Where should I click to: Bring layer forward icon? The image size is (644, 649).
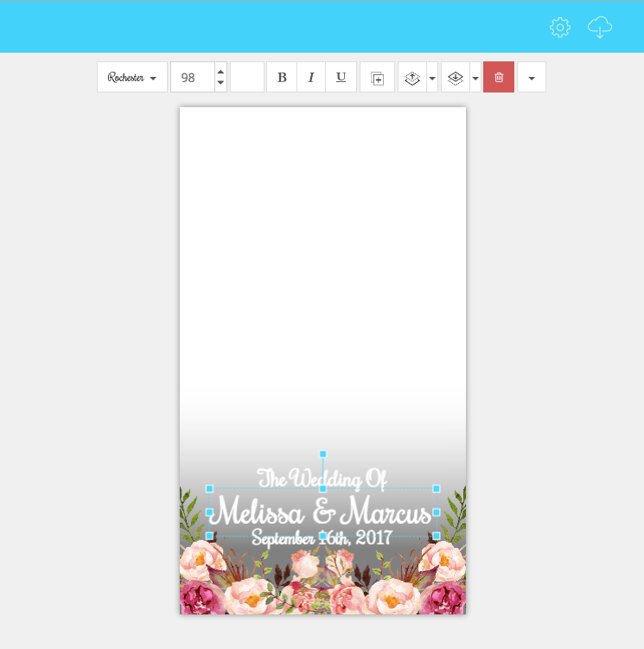[x=412, y=78]
